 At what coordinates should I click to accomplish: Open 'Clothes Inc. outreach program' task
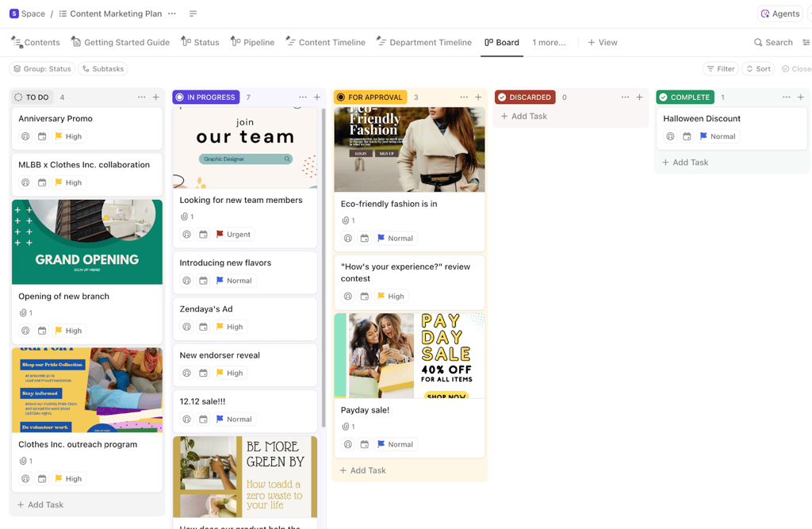point(78,445)
